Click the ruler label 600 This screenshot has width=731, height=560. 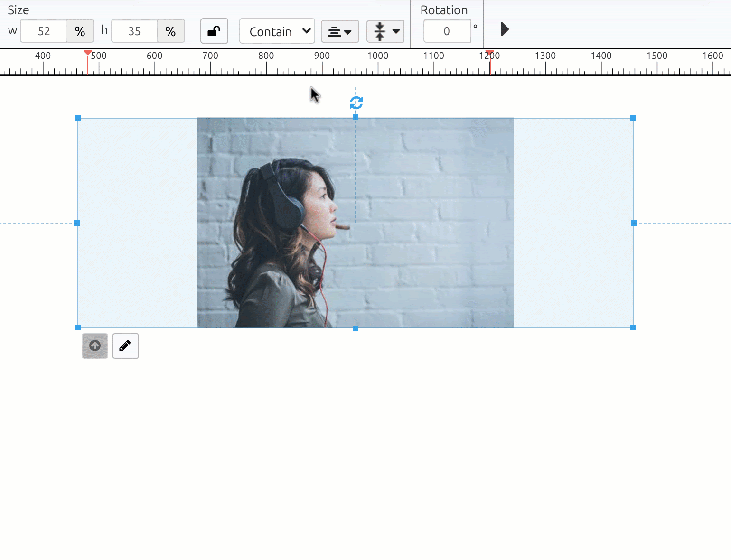[154, 56]
